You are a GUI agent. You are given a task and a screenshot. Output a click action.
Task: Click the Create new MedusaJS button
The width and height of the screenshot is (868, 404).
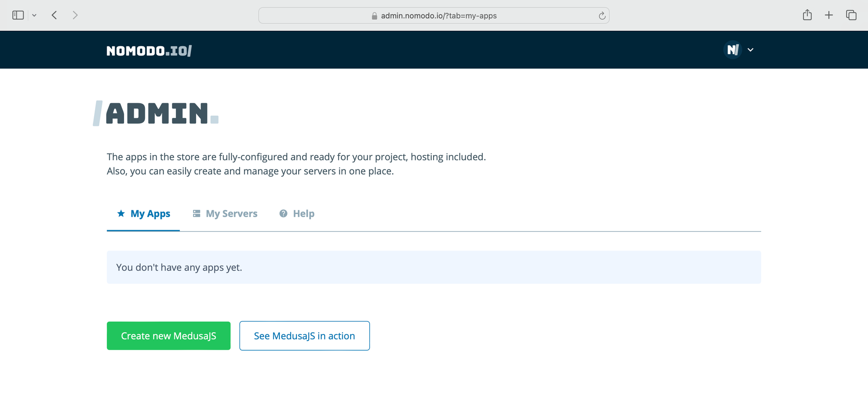click(168, 336)
